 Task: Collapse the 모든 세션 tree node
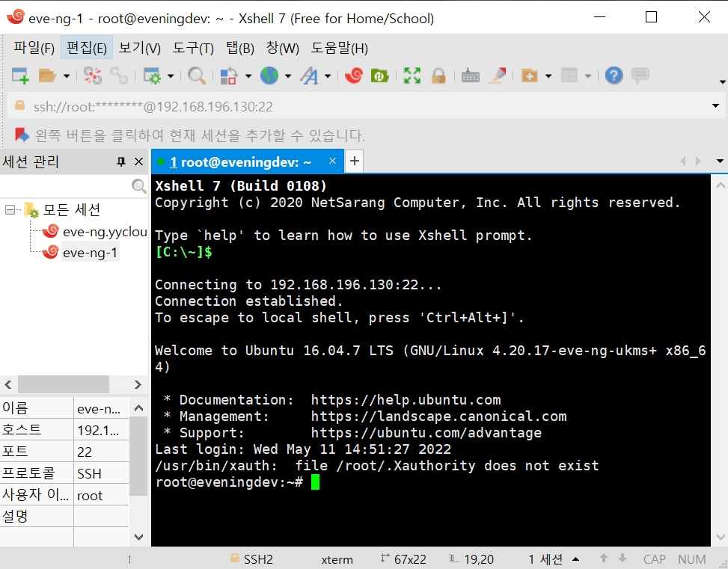pyautogui.click(x=10, y=210)
